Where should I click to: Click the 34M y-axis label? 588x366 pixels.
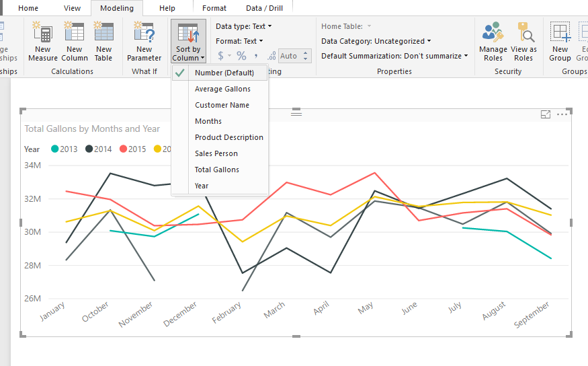[32, 165]
